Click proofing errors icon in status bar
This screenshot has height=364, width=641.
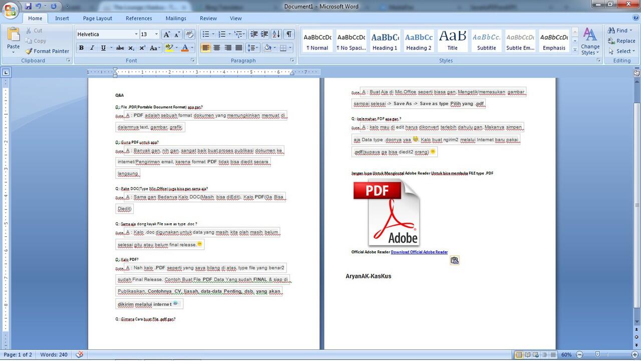click(79, 354)
